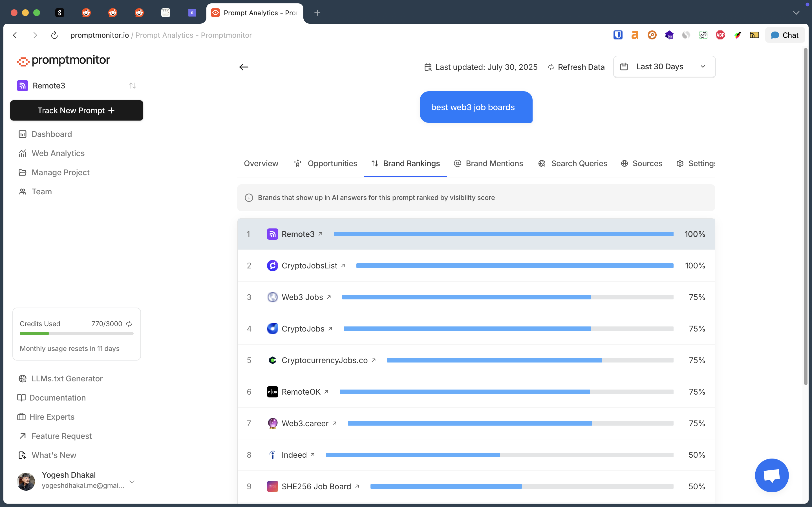The width and height of the screenshot is (812, 507).
Task: Click the AdBlock Plus extension icon
Action: (x=720, y=35)
